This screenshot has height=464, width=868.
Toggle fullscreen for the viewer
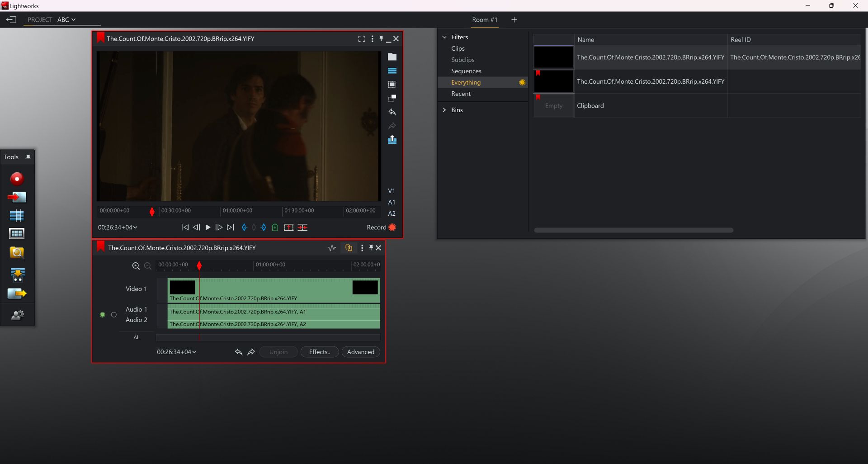(x=362, y=39)
